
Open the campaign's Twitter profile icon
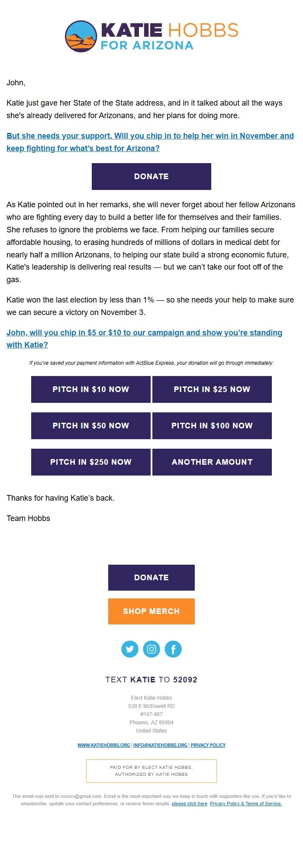130,649
